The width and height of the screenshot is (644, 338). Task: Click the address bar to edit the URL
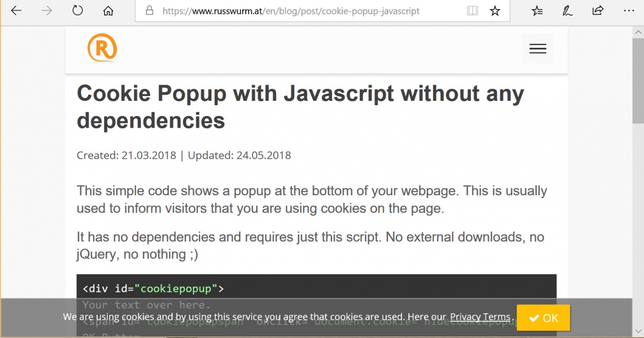295,11
